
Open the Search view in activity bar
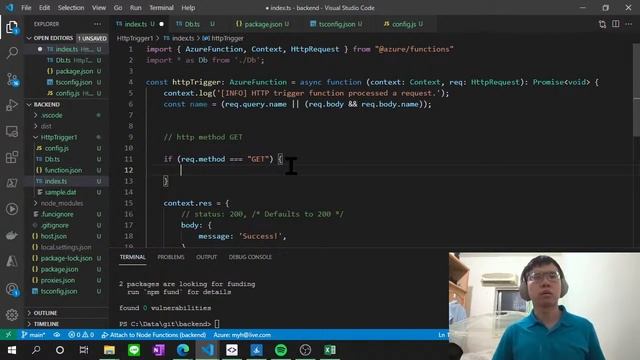click(x=12, y=53)
